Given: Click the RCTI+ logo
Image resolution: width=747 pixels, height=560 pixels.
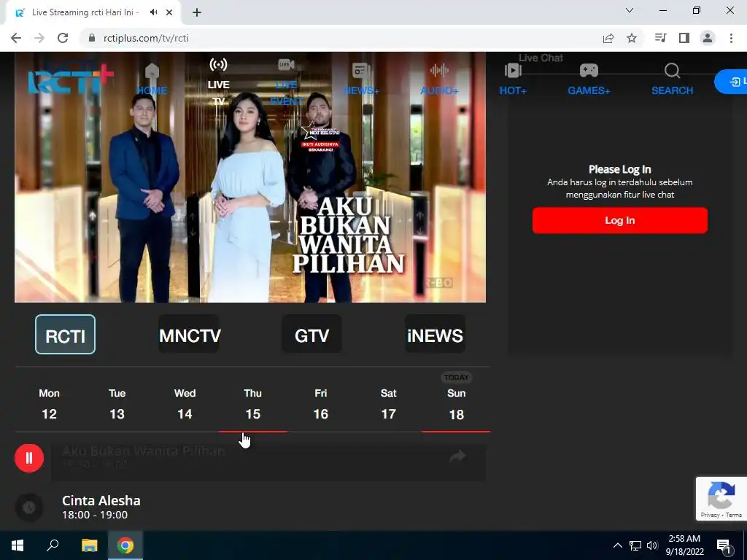Looking at the screenshot, I should [x=71, y=79].
